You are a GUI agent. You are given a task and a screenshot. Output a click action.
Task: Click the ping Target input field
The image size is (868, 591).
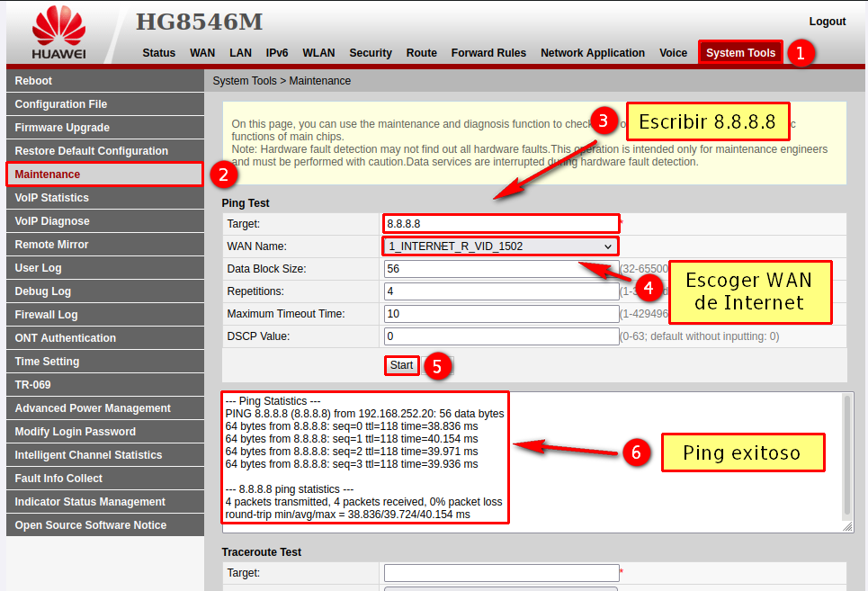point(500,223)
